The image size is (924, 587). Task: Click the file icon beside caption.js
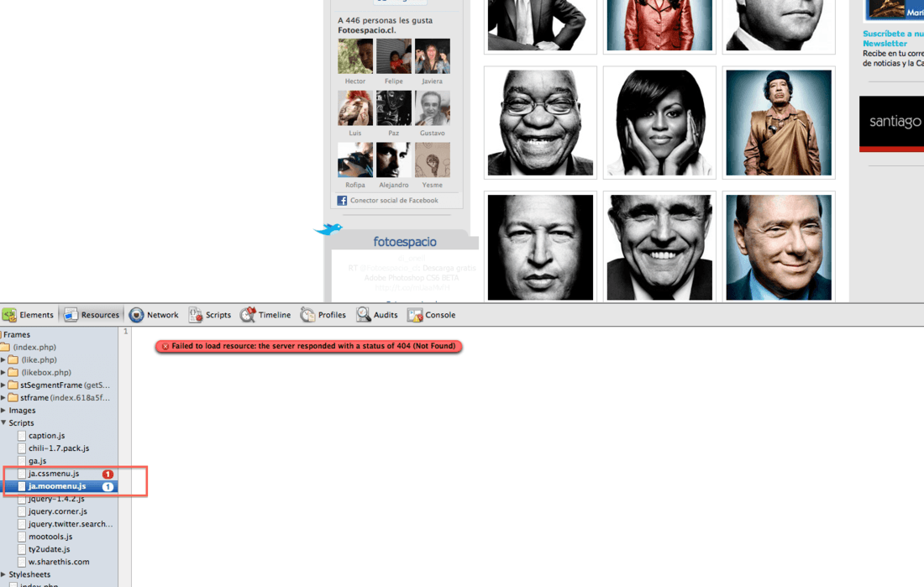(x=22, y=436)
